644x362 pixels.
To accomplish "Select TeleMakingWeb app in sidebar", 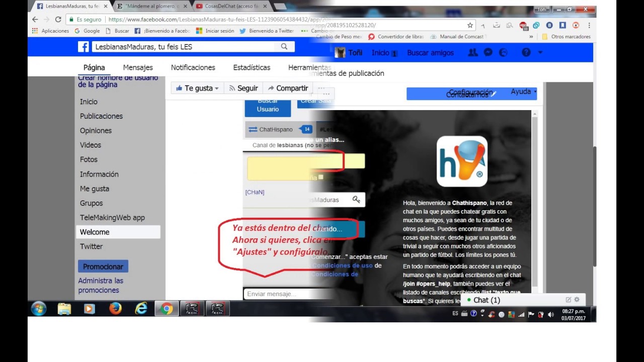I will click(112, 218).
